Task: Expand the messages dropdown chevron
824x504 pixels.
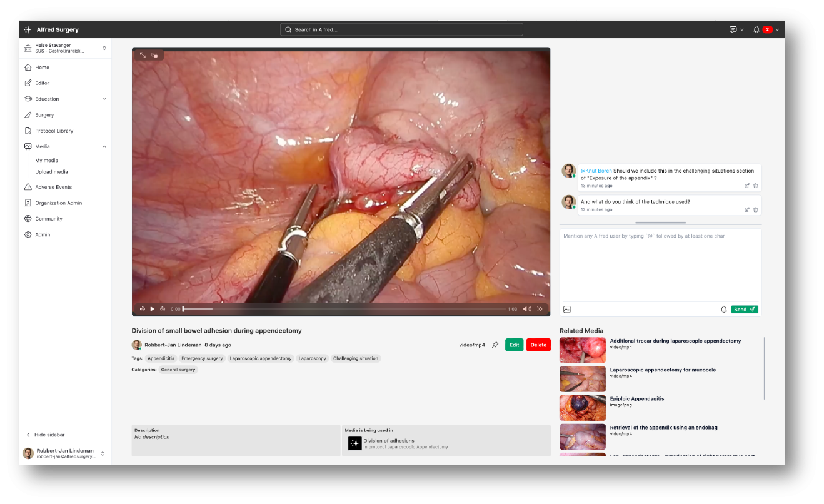Action: coord(742,29)
